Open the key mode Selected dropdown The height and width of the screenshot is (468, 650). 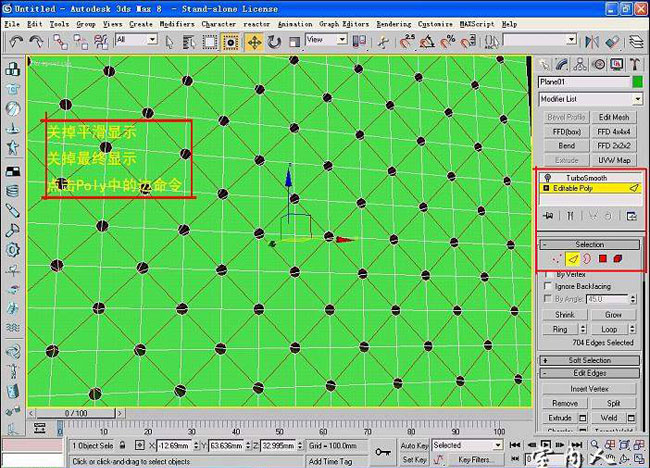(467, 445)
